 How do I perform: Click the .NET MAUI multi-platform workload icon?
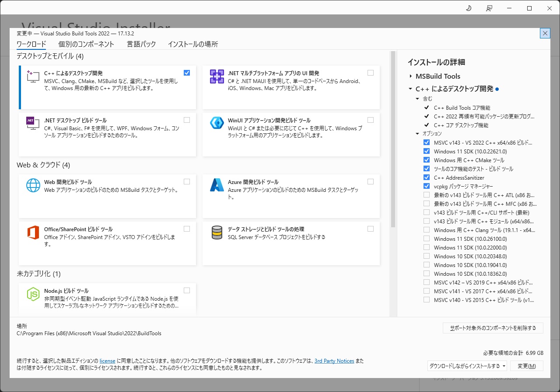(x=217, y=76)
